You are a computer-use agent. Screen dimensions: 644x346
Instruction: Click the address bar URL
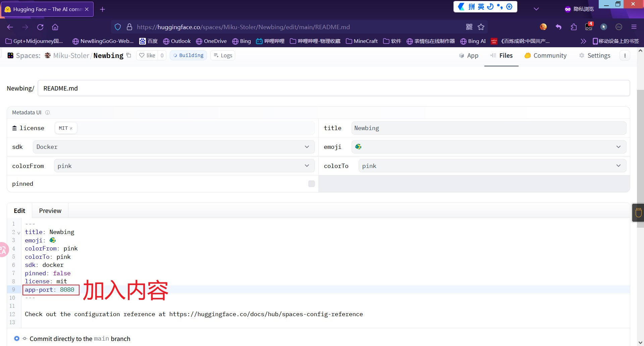point(244,27)
